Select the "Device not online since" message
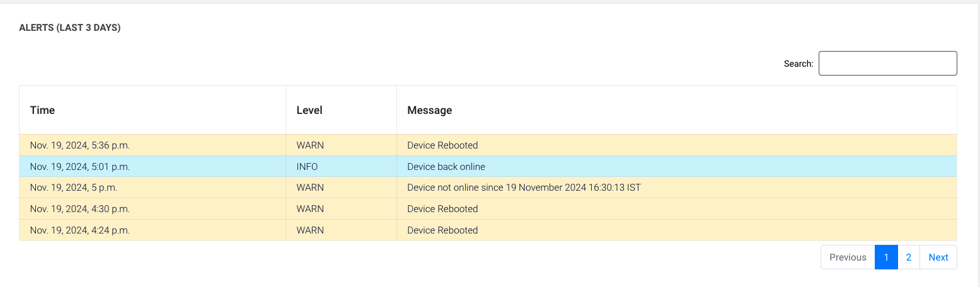 point(524,188)
